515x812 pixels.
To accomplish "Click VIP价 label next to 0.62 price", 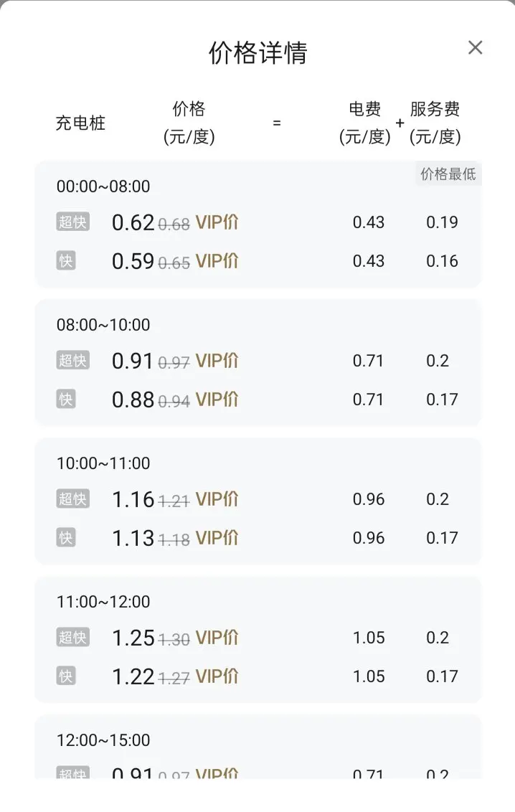I will pos(217,222).
